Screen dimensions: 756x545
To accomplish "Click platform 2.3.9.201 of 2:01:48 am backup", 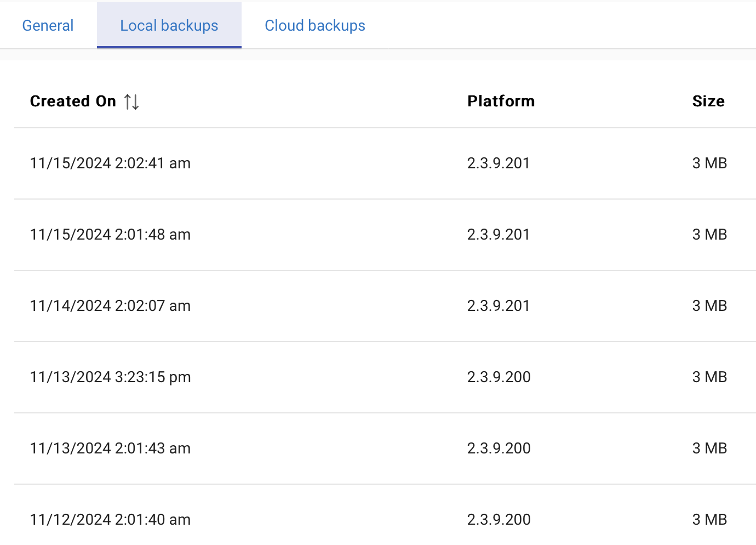I will pyautogui.click(x=499, y=235).
